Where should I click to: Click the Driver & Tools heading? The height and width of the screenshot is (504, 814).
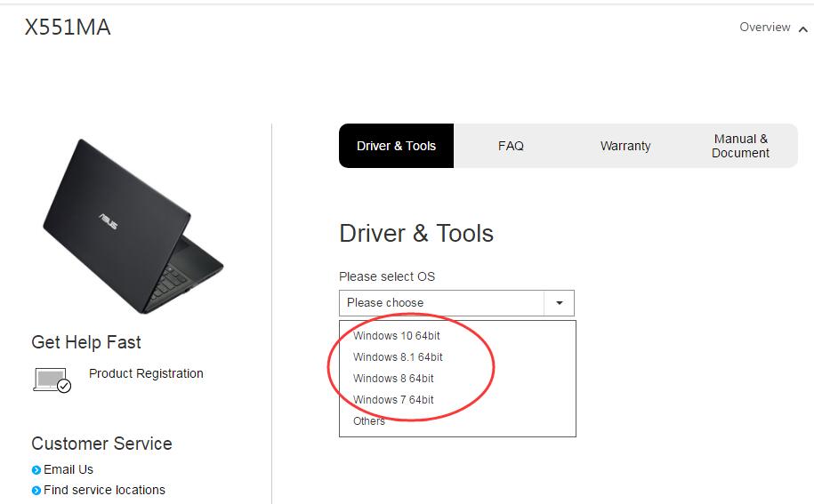415,233
